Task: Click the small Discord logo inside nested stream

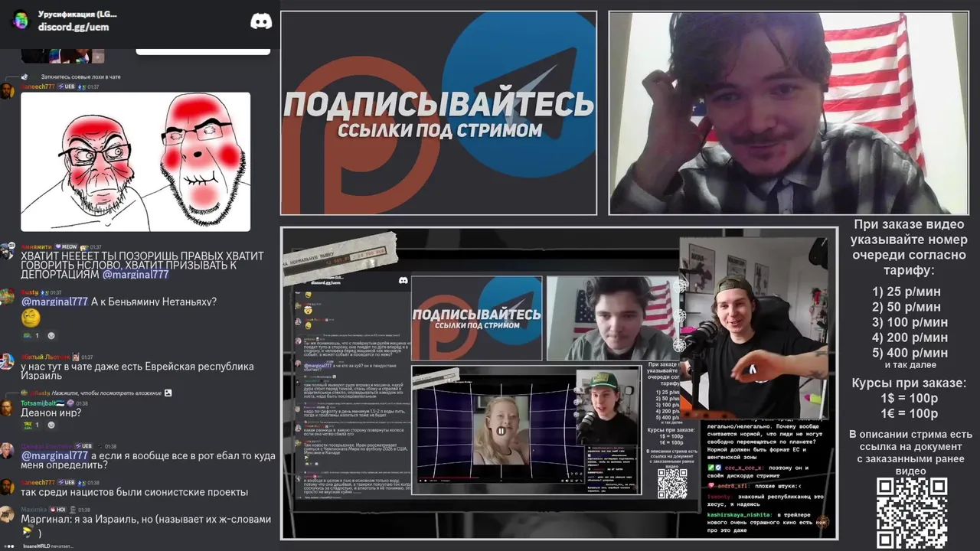Action: click(x=403, y=281)
